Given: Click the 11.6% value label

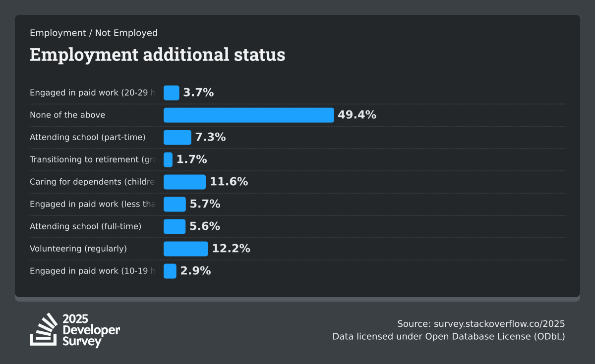Looking at the screenshot, I should [229, 182].
